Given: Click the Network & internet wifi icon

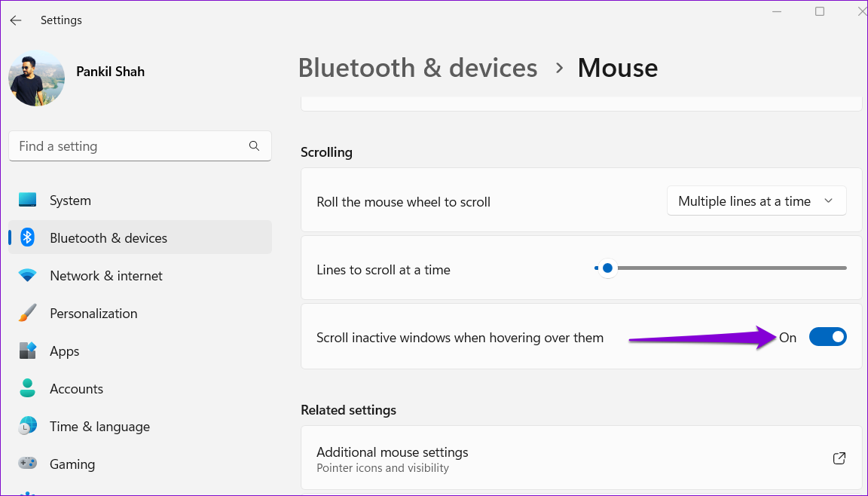Looking at the screenshot, I should click(x=27, y=275).
